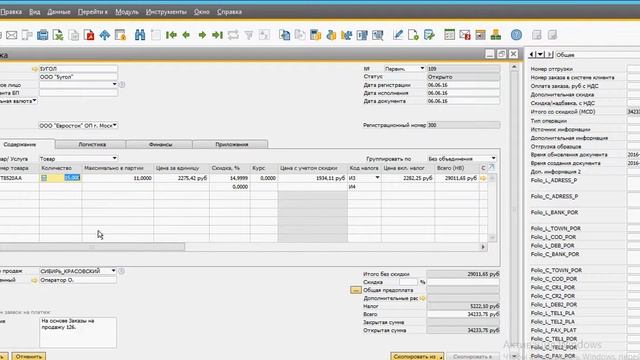This screenshot has height=360, width=640.
Task: Click the grid expand icon above table scrollbar
Action: (x=491, y=167)
